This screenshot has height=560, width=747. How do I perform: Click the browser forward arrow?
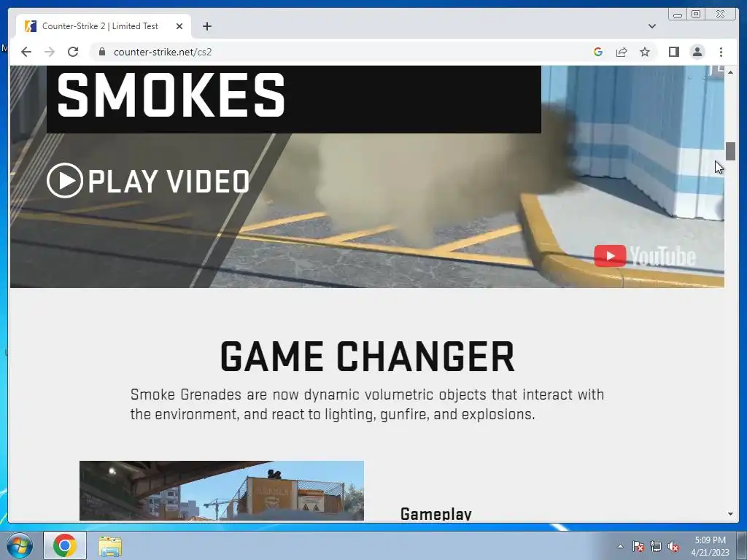tap(50, 52)
